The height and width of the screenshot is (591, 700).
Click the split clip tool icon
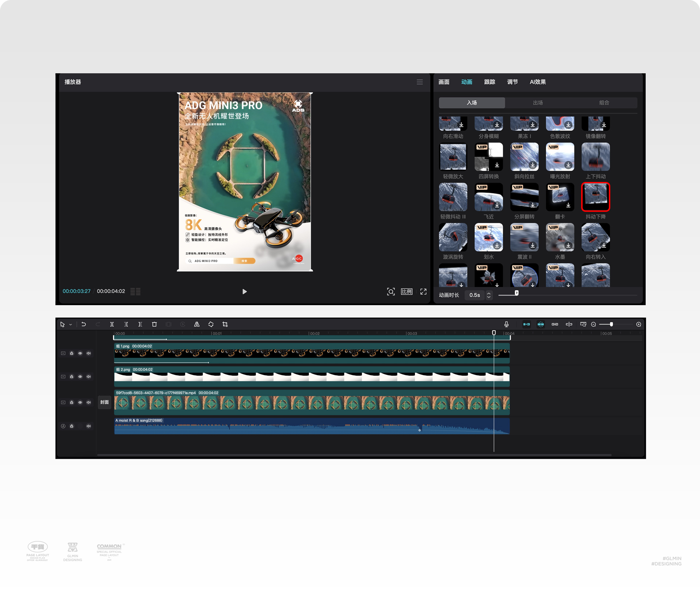(x=112, y=324)
